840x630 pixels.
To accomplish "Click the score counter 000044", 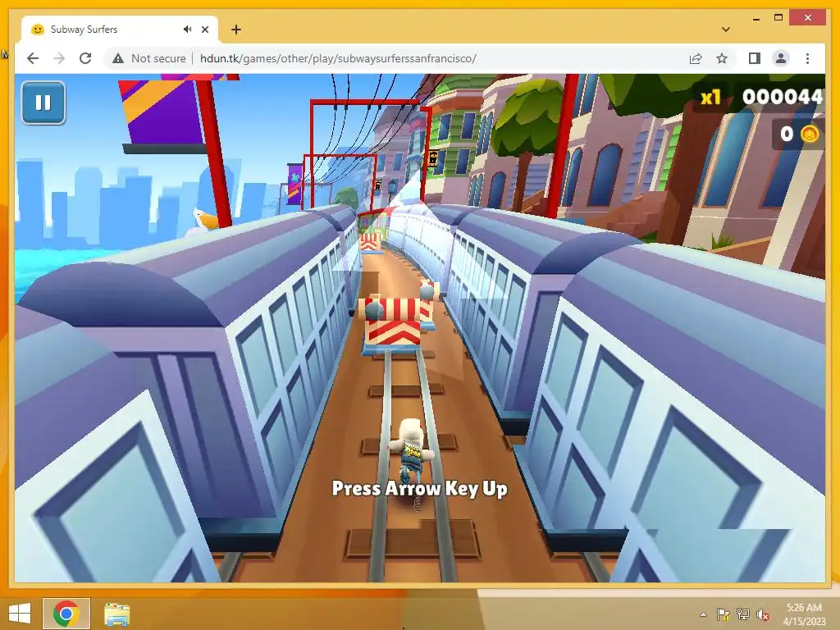I will [x=782, y=97].
